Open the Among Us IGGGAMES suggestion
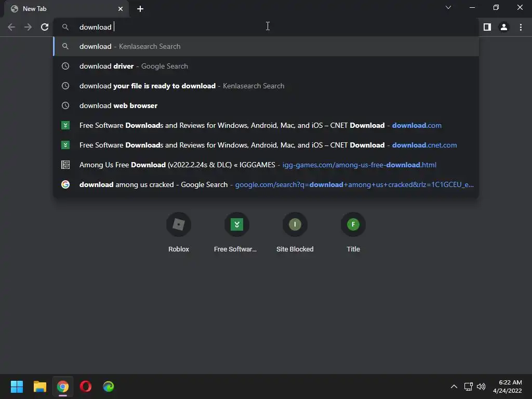 267,165
